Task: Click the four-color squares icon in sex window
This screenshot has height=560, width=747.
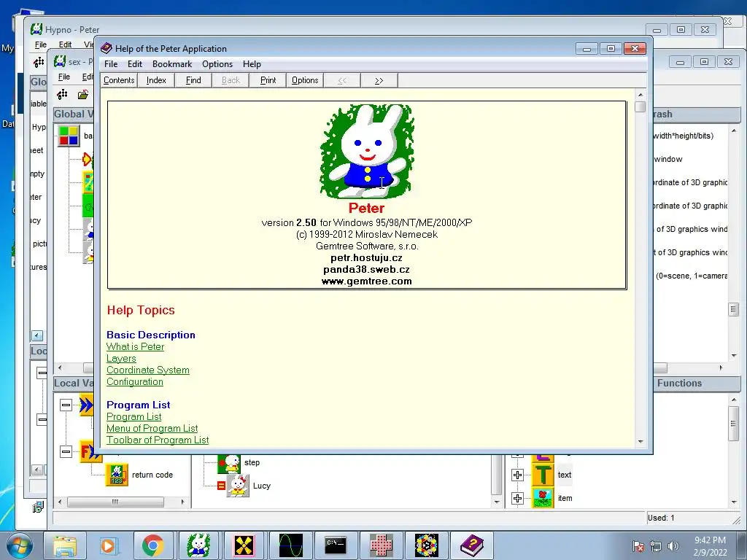Action: click(69, 136)
